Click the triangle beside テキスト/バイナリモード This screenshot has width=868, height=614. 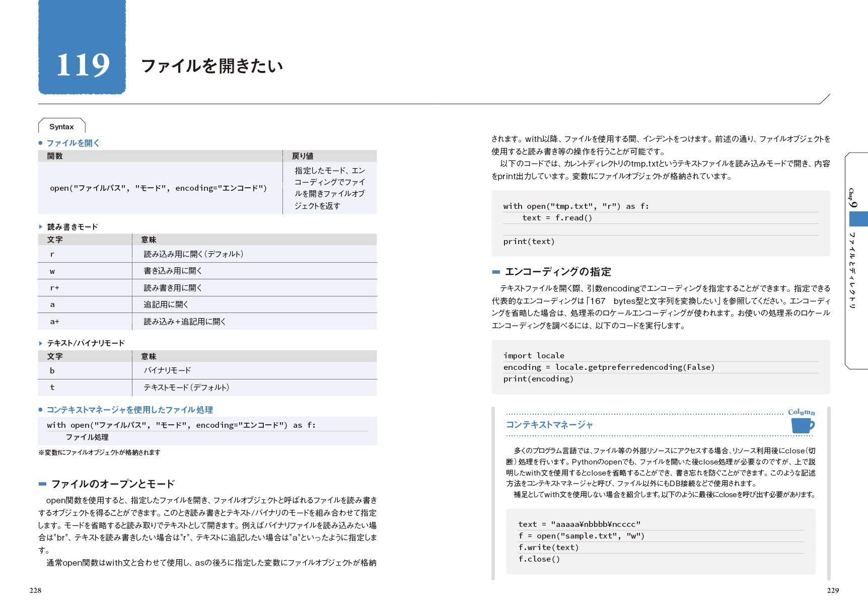tap(41, 343)
